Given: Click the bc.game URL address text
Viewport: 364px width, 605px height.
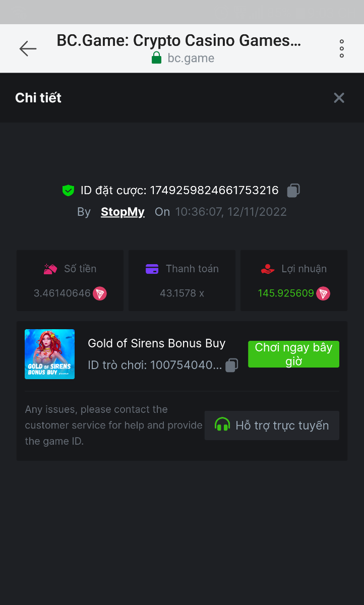Looking at the screenshot, I should pyautogui.click(x=191, y=58).
